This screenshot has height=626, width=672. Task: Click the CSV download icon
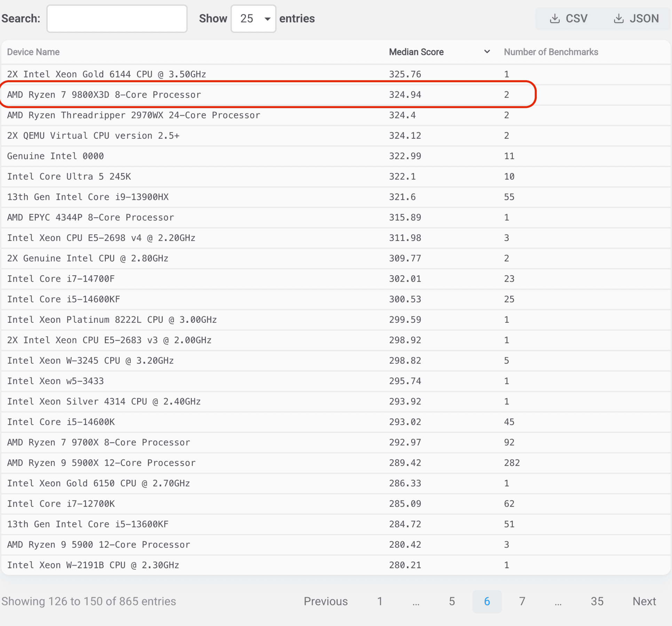tap(555, 18)
